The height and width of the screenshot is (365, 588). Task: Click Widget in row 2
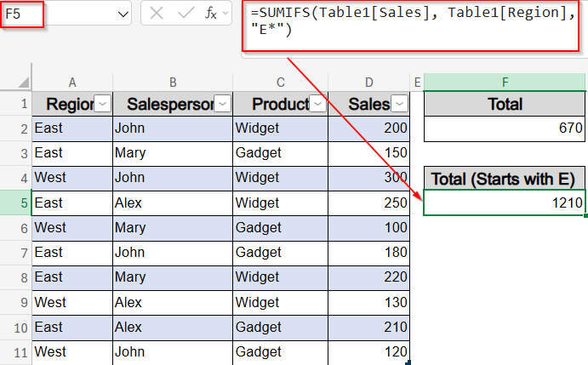click(280, 128)
